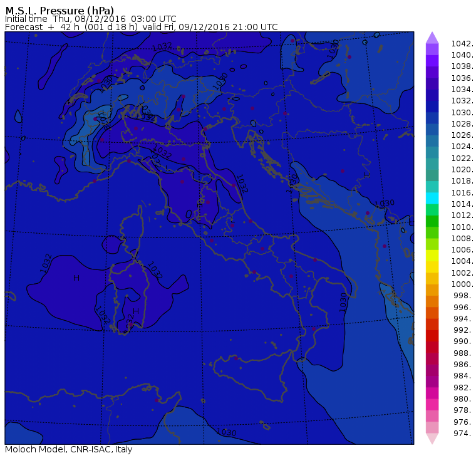Click the 'M.S.L. Pressure (hPa)' title
This screenshot has width=476, height=458.
click(59, 11)
